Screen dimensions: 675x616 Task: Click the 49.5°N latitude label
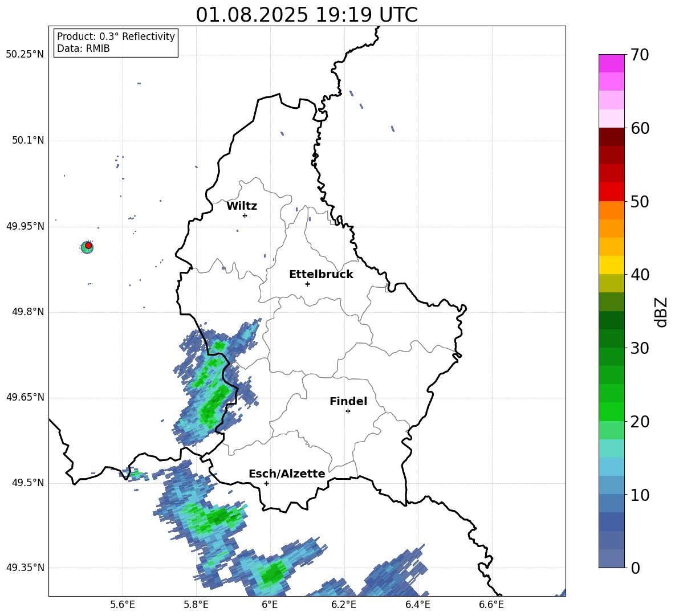[27, 483]
